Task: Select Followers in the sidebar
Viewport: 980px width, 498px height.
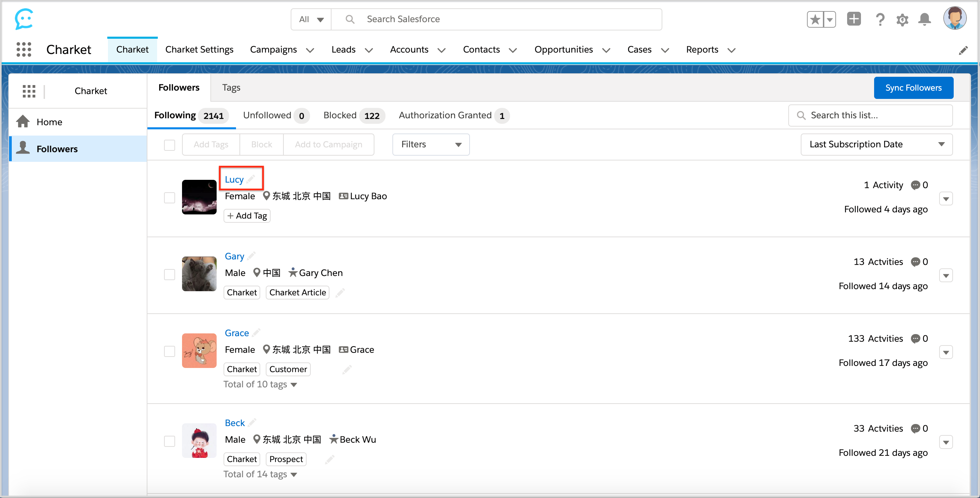Action: [78, 149]
